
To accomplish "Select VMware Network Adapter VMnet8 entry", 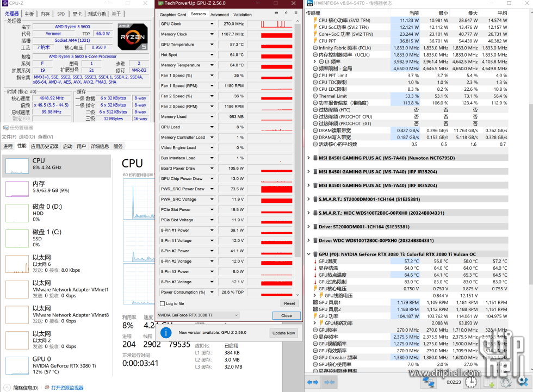I will [x=57, y=315].
